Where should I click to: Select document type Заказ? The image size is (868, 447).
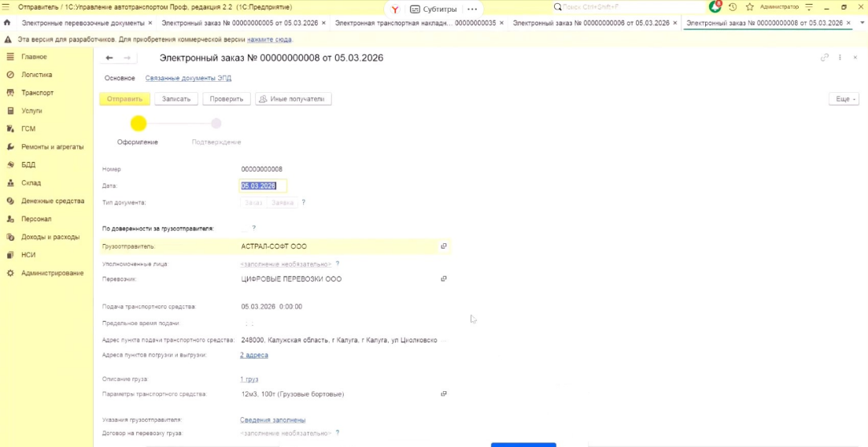[253, 202]
